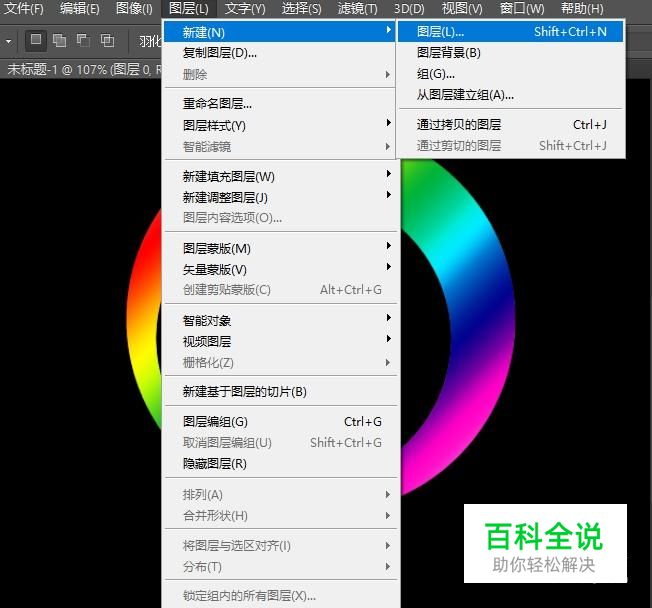Open the 文字(Y) menu
Image resolution: width=652 pixels, height=608 pixels.
click(244, 8)
